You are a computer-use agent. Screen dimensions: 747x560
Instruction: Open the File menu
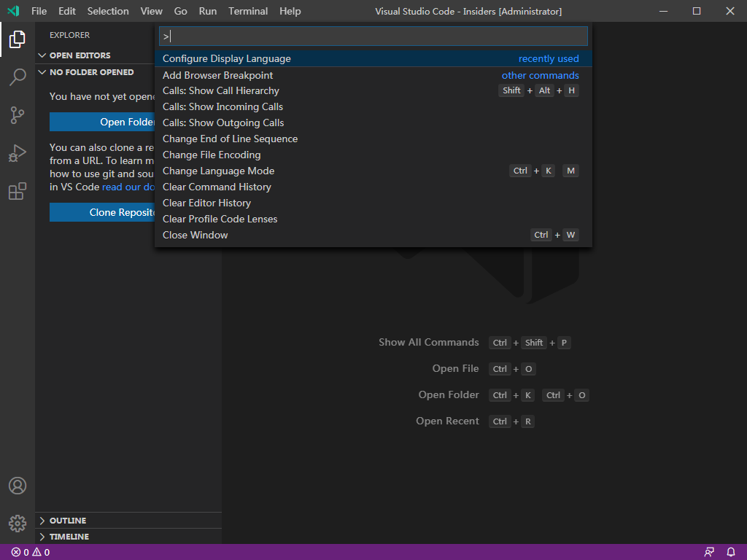click(39, 11)
